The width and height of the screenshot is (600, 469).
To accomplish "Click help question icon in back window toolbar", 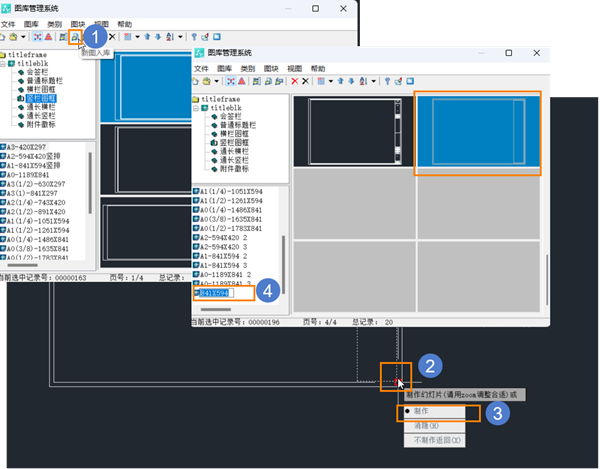I will [x=194, y=37].
